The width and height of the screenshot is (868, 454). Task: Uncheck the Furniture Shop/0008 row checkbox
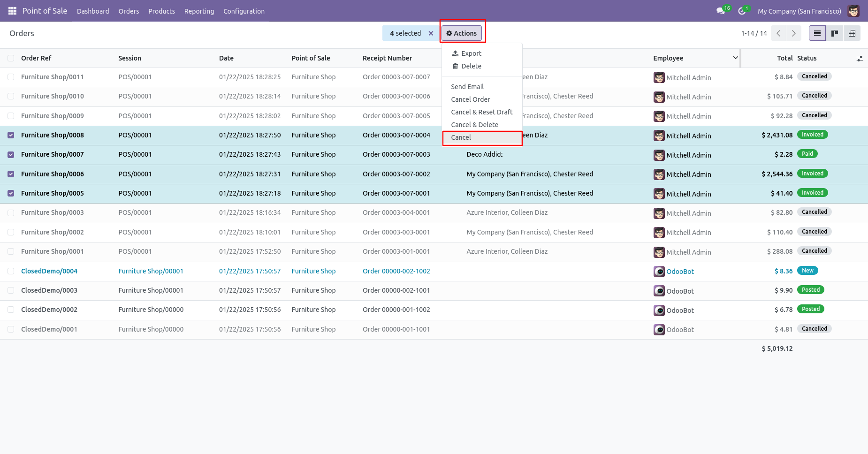coord(11,135)
